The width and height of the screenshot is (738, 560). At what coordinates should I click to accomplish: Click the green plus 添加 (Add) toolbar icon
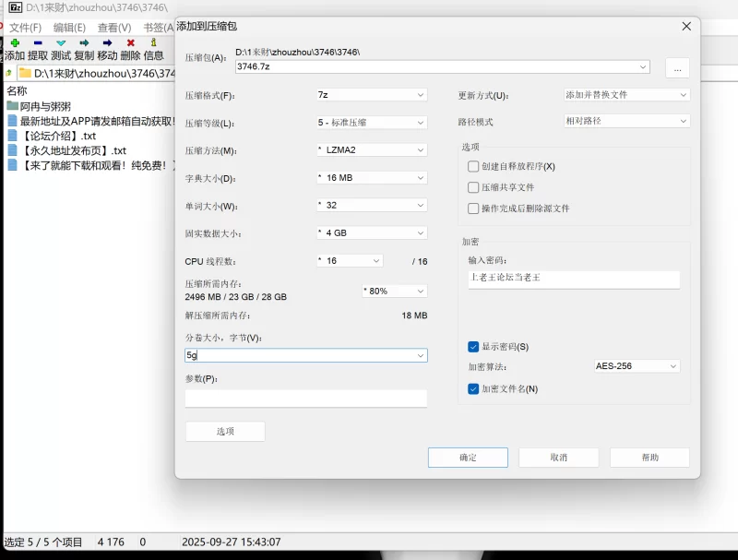[x=15, y=42]
